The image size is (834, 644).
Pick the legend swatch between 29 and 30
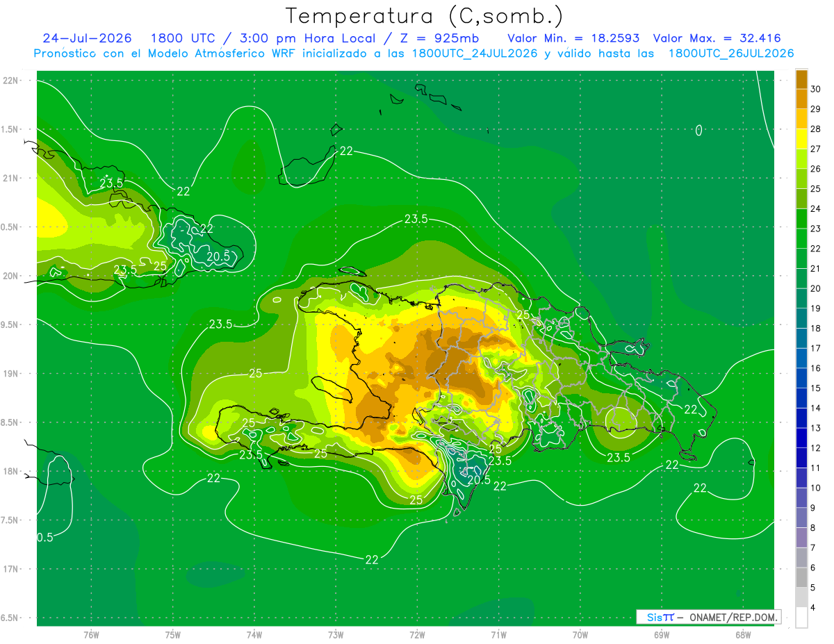coord(801,99)
